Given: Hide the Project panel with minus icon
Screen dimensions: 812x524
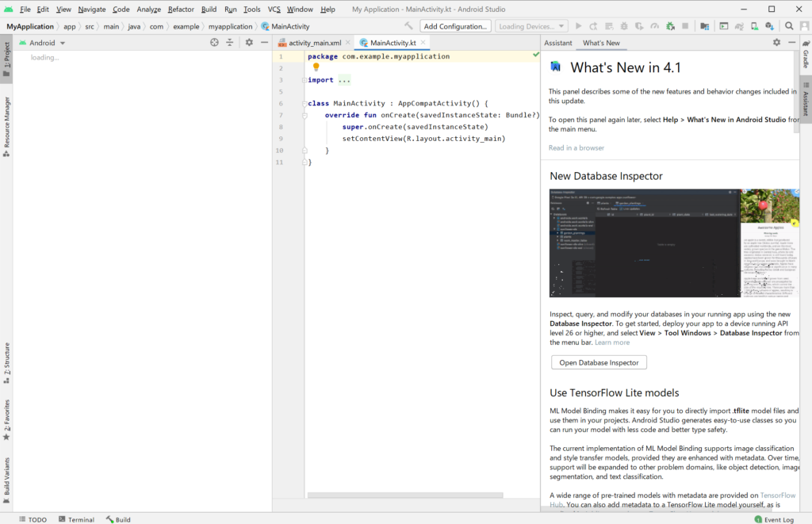Looking at the screenshot, I should click(264, 43).
